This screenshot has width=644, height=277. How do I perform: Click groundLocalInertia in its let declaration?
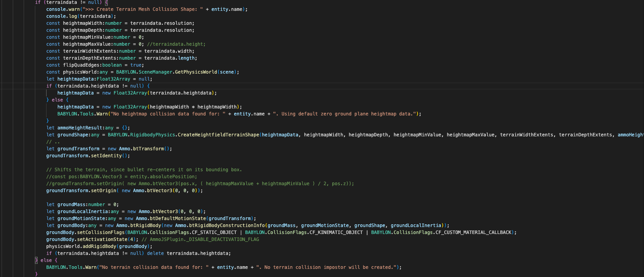coord(83,212)
